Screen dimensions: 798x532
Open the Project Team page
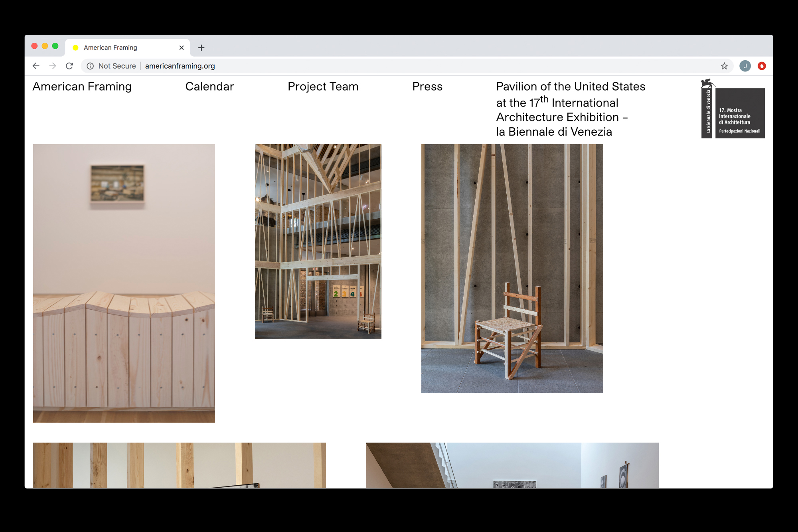point(323,86)
